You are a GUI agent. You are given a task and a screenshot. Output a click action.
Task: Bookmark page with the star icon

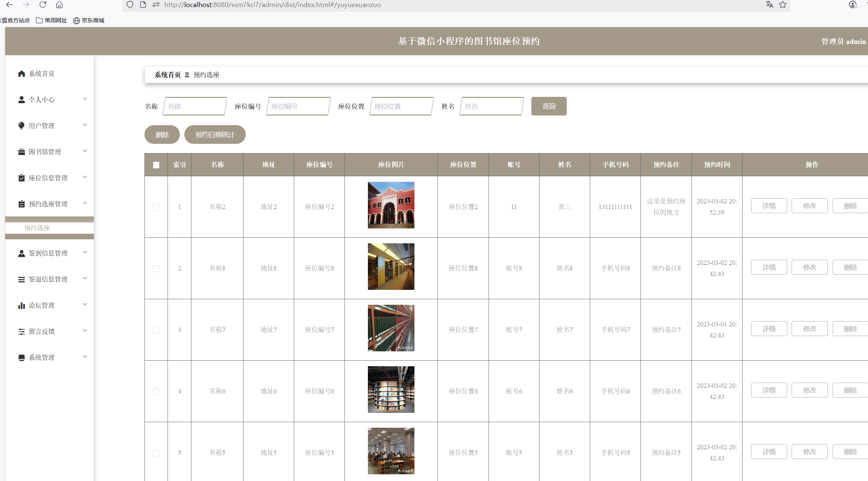tap(783, 5)
